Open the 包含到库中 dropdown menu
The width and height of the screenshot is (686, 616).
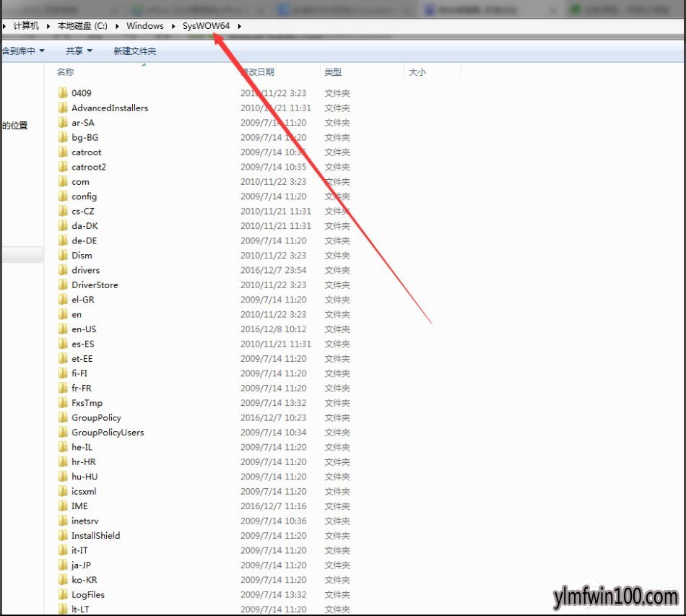coord(23,51)
